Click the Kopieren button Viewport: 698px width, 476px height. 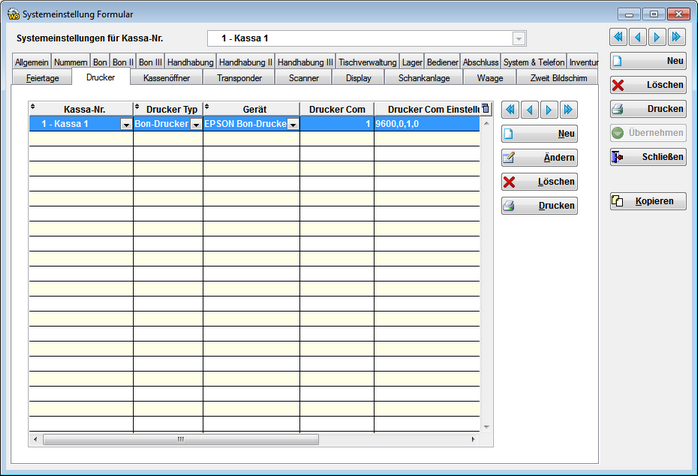(648, 201)
